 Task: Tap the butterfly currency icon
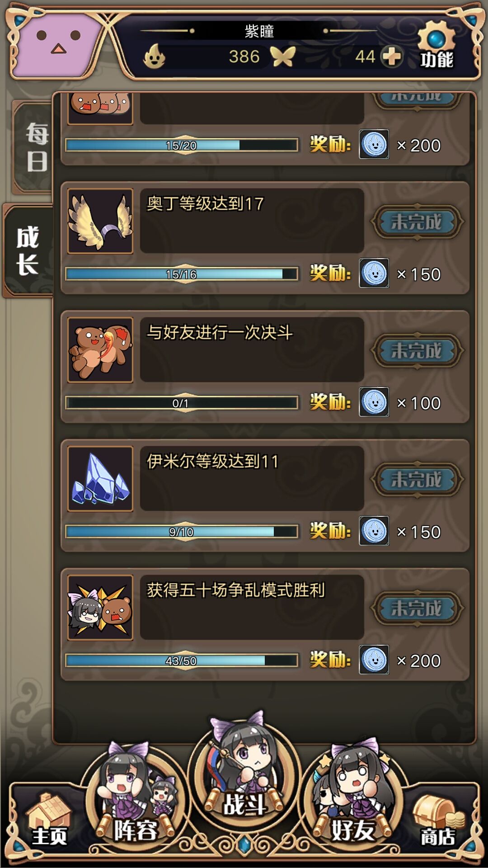283,57
